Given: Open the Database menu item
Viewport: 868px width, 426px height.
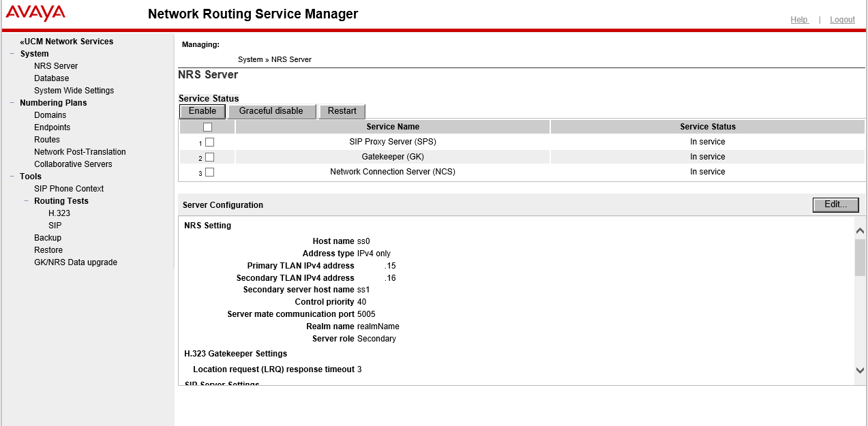Looking at the screenshot, I should [52, 78].
